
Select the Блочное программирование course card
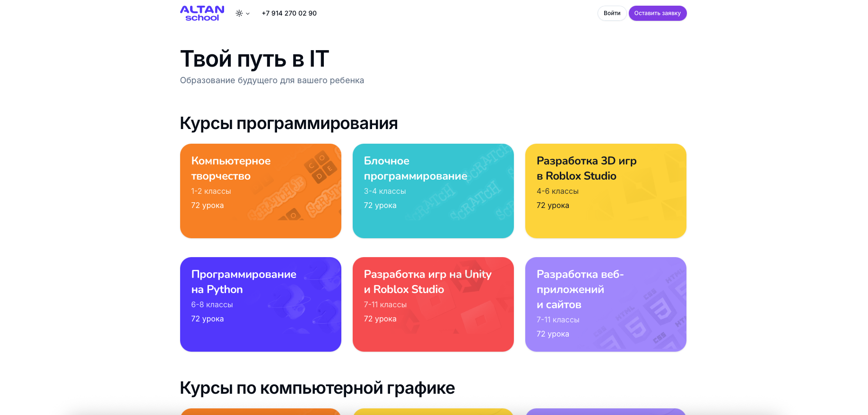coord(433,191)
